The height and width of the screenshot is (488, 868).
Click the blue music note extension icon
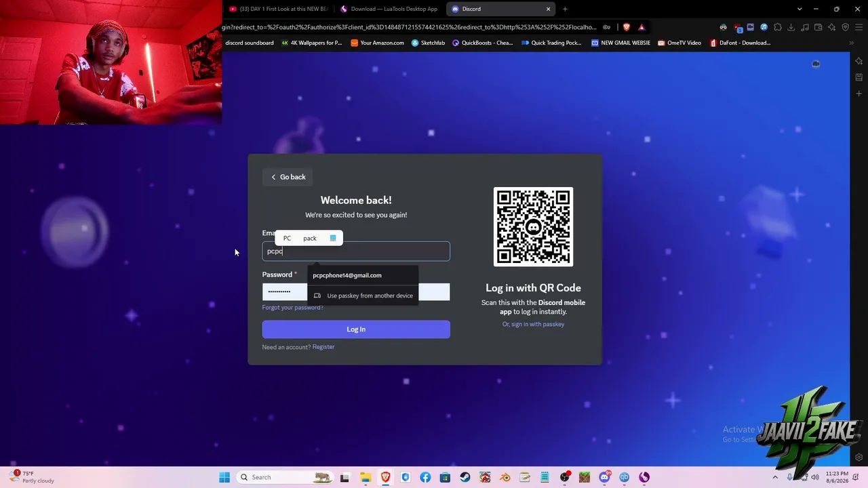pyautogui.click(x=764, y=27)
